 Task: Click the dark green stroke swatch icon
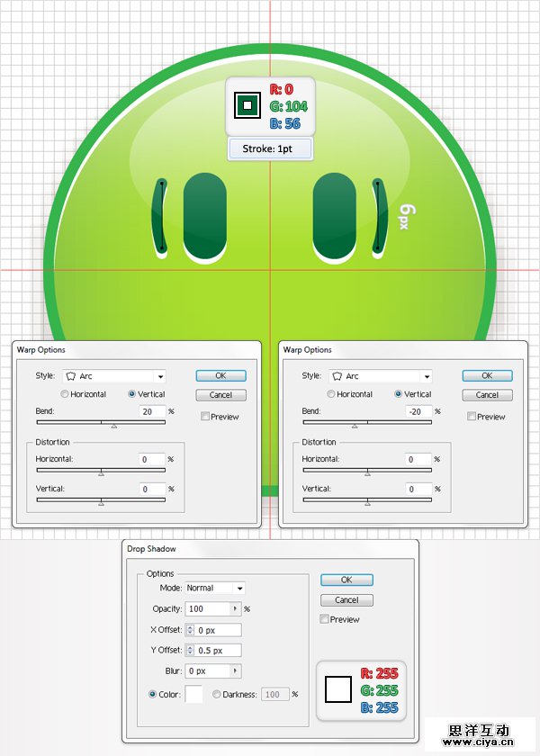[247, 105]
